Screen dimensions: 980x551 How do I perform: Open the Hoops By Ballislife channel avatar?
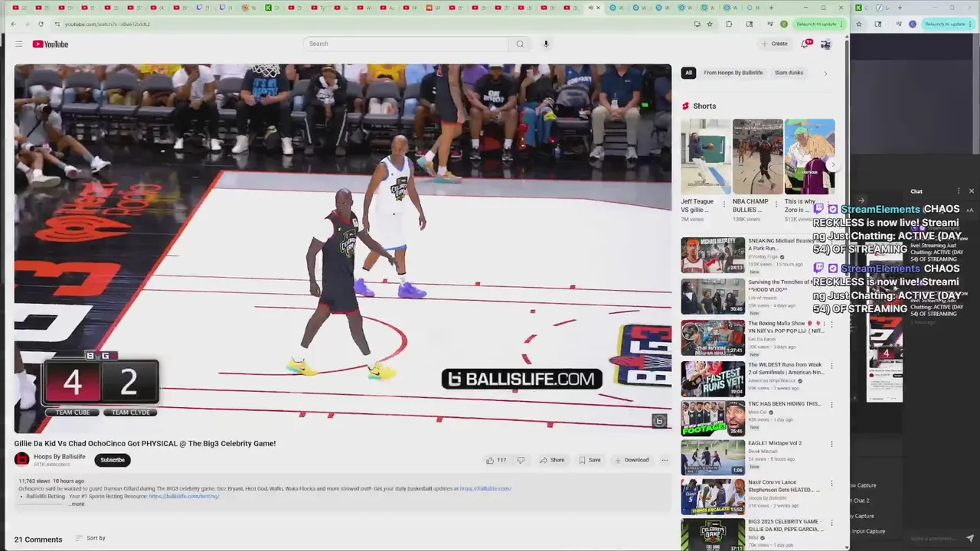(x=21, y=459)
